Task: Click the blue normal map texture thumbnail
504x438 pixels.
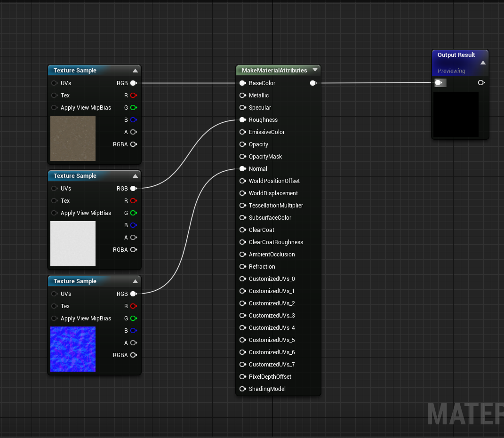Action: pyautogui.click(x=73, y=349)
